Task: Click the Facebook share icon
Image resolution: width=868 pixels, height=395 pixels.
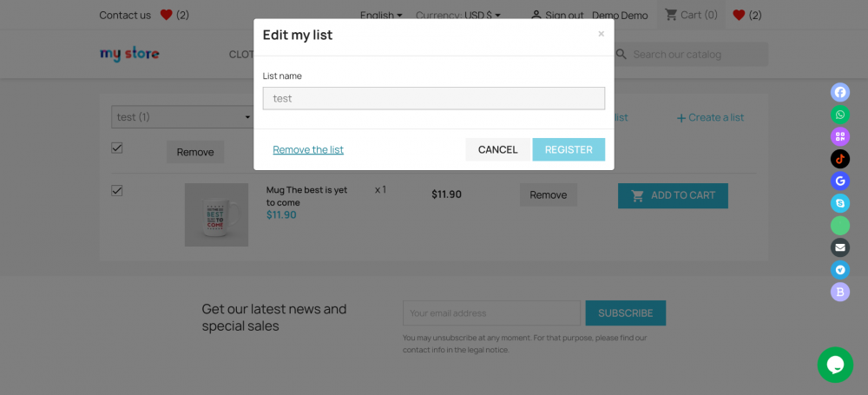Action: pyautogui.click(x=840, y=92)
